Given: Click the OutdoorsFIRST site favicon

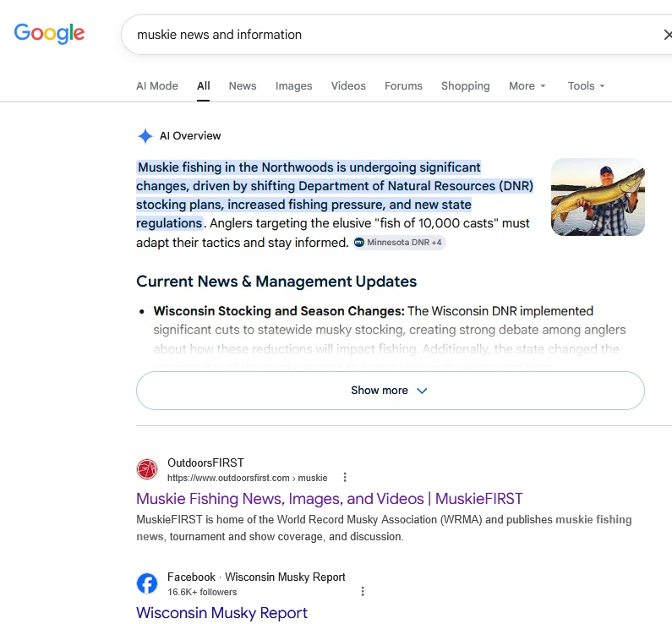Looking at the screenshot, I should (147, 469).
